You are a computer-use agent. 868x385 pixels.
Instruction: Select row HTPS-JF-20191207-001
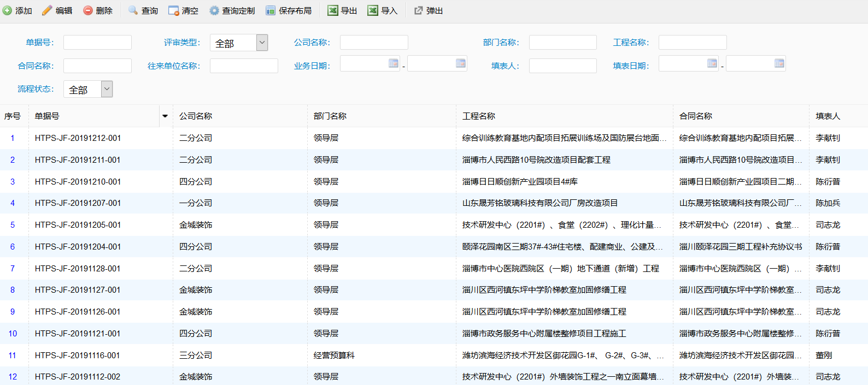434,203
